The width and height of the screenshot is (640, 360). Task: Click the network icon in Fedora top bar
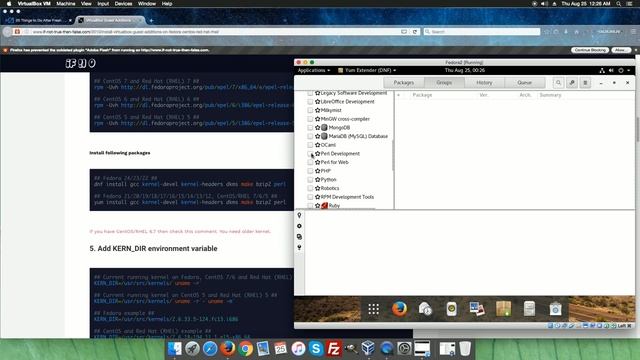click(x=602, y=71)
